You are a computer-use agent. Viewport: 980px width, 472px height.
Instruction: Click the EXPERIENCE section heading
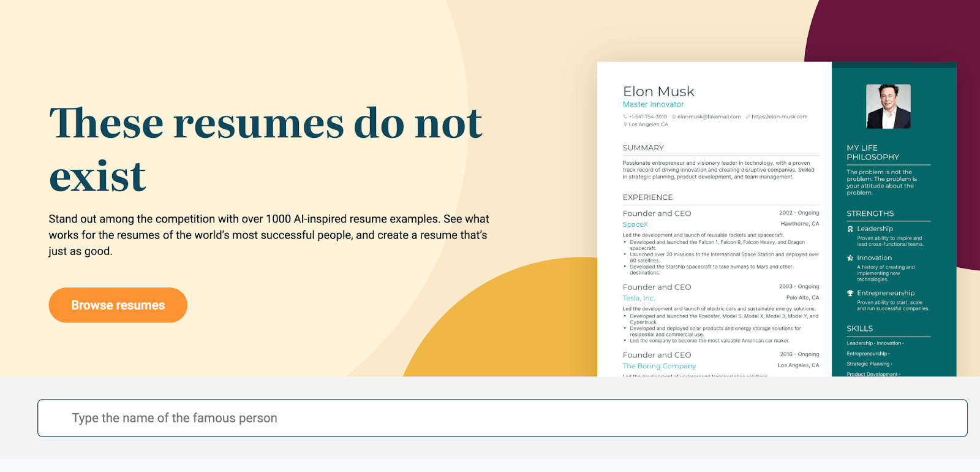point(647,197)
